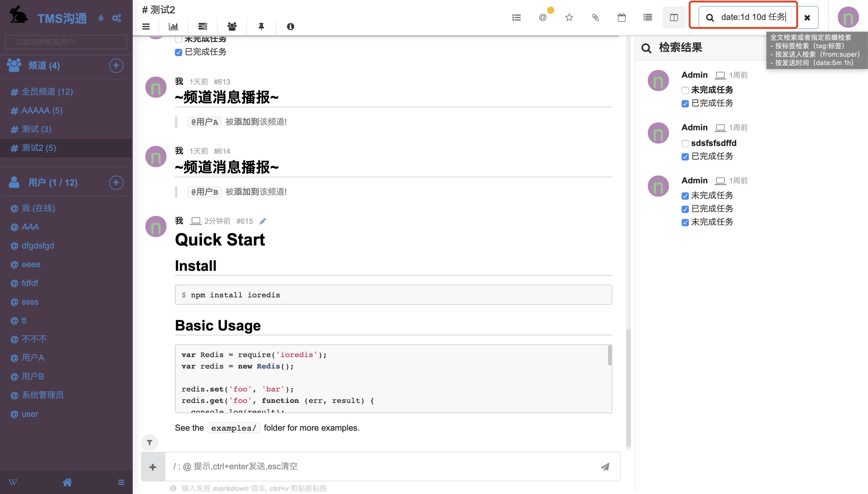This screenshot has height=494, width=868.
Task: Click the filter funnel icon
Action: click(x=150, y=442)
